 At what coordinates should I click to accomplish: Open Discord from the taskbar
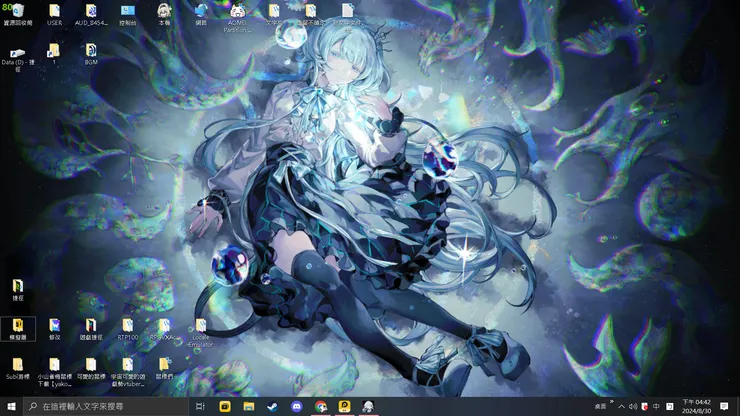[296, 406]
